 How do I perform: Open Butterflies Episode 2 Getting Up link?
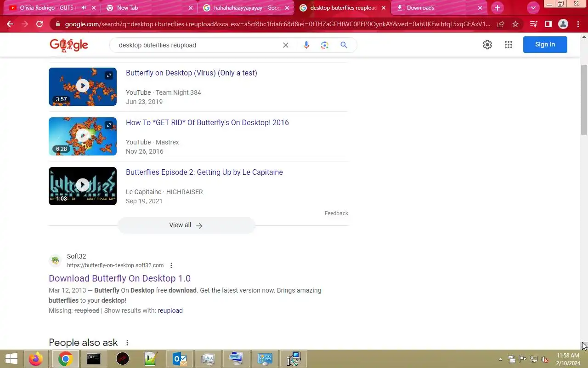(x=204, y=172)
